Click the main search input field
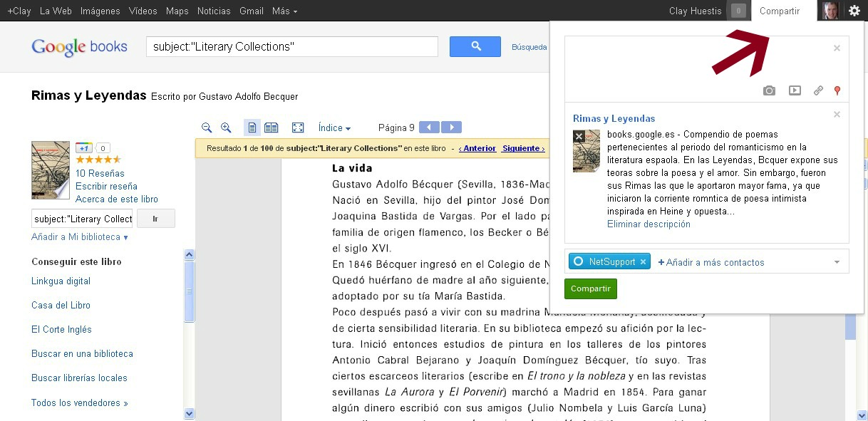This screenshot has width=868, height=421. [x=291, y=46]
